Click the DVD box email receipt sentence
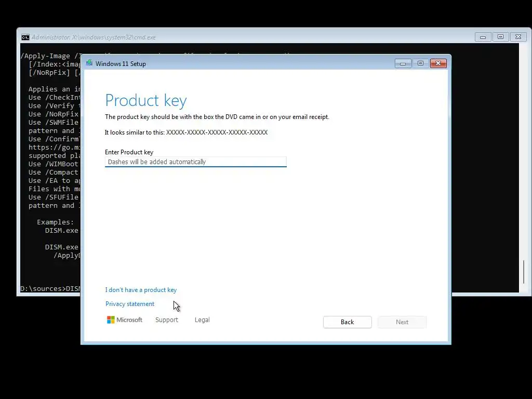The image size is (532, 399). (217, 117)
